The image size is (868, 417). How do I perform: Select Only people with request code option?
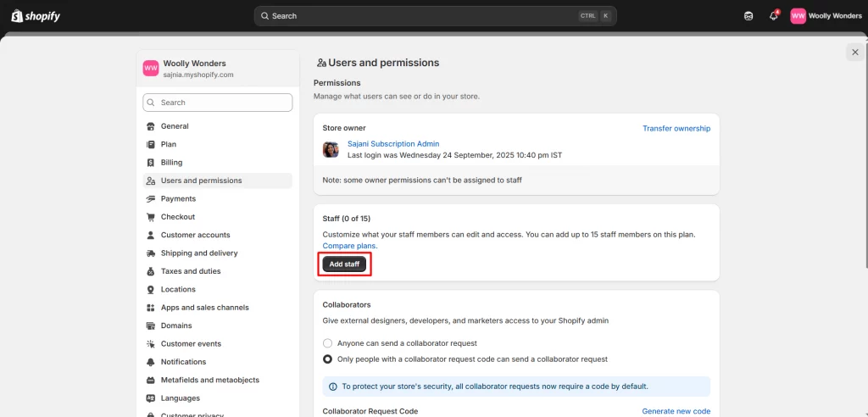[328, 359]
